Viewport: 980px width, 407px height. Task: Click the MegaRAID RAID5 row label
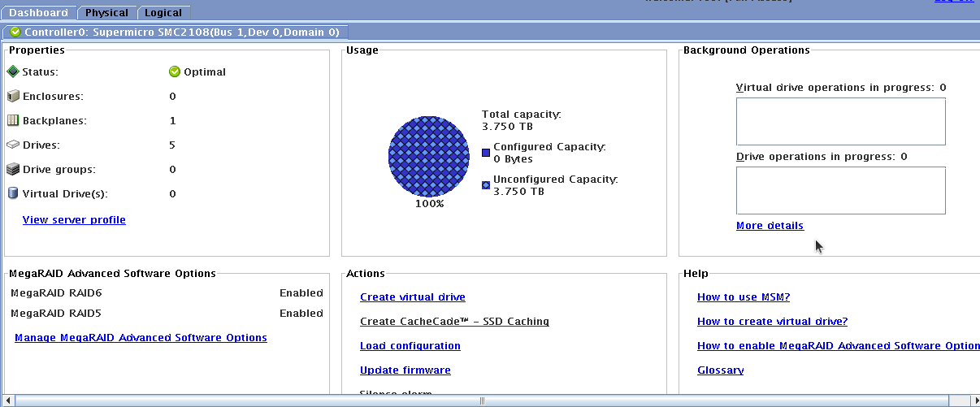pyautogui.click(x=56, y=313)
